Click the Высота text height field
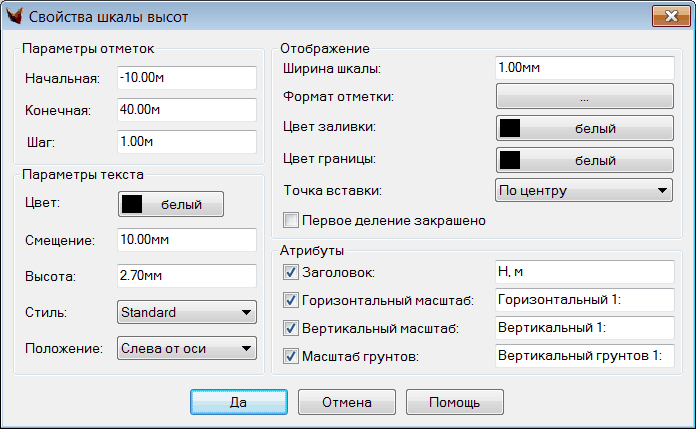Image resolution: width=696 pixels, height=429 pixels. (186, 275)
